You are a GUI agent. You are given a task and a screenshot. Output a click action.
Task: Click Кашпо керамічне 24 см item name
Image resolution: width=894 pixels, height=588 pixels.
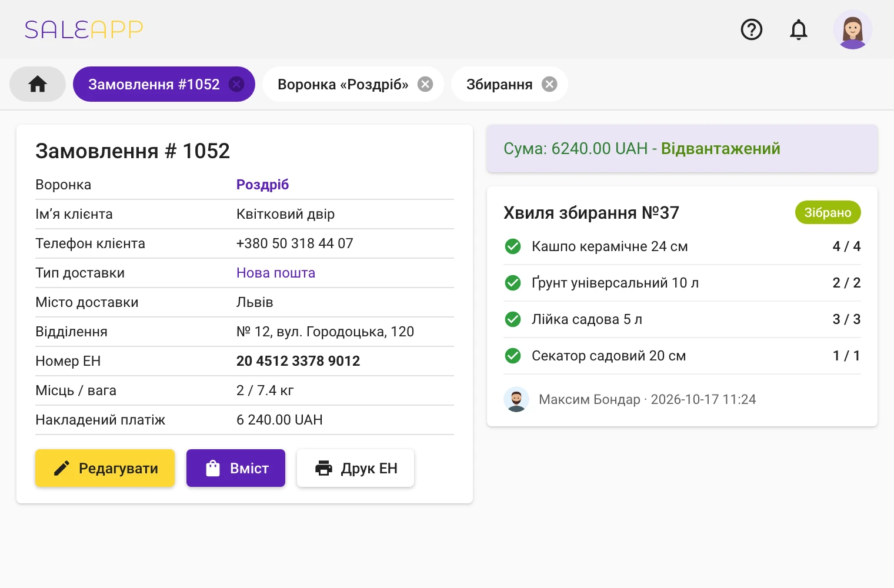[x=610, y=246]
